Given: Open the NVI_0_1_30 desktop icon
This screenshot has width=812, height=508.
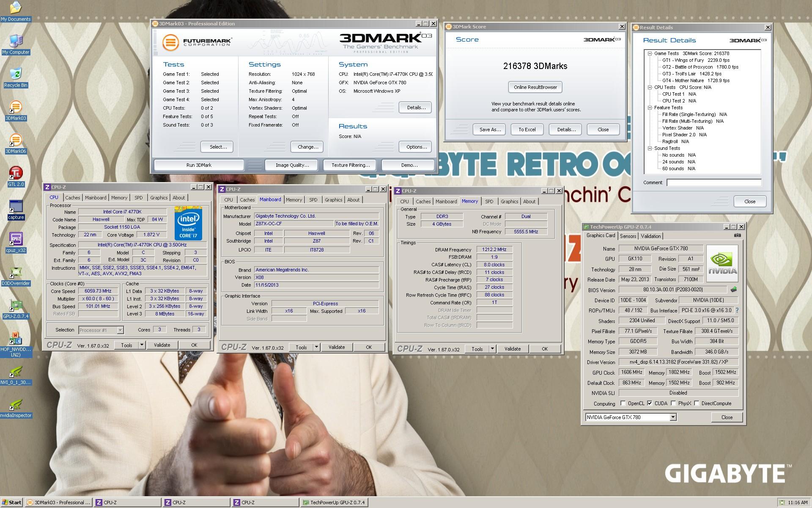Looking at the screenshot, I should coord(16,375).
